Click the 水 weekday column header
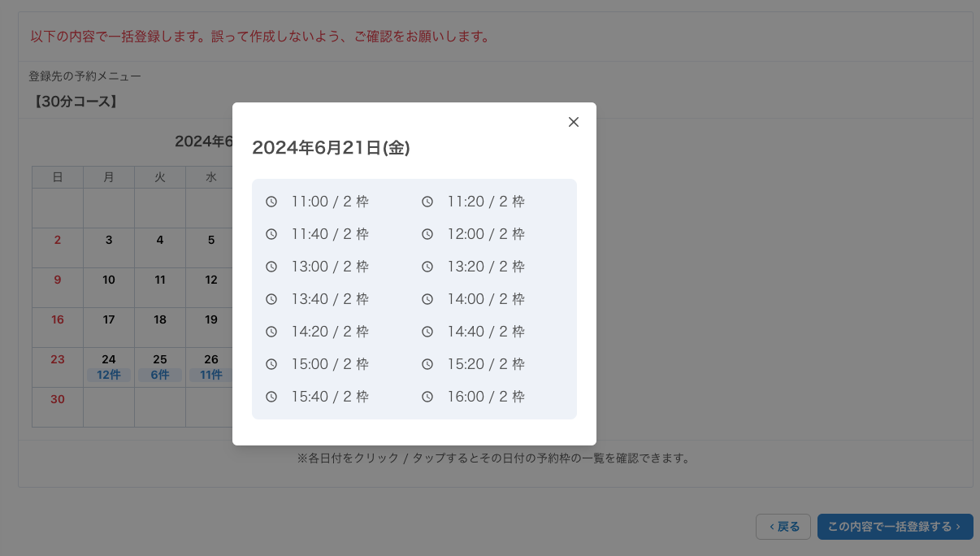 [x=210, y=177]
